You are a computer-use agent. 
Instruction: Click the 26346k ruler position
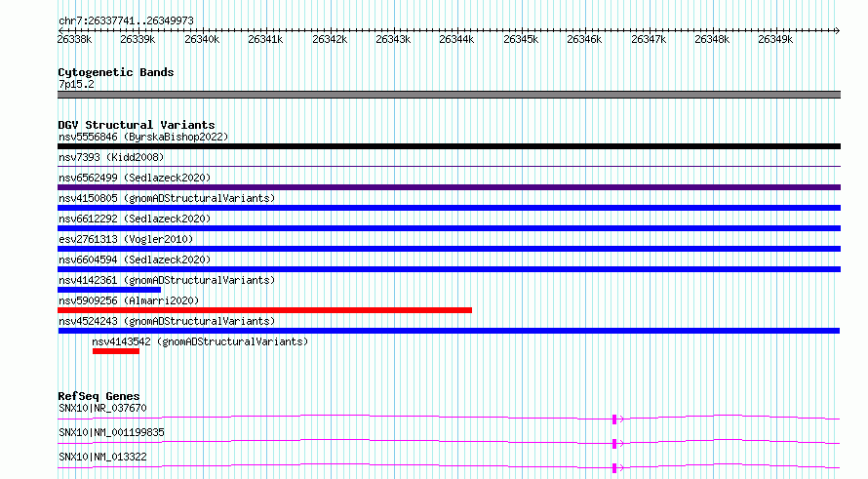coord(584,39)
